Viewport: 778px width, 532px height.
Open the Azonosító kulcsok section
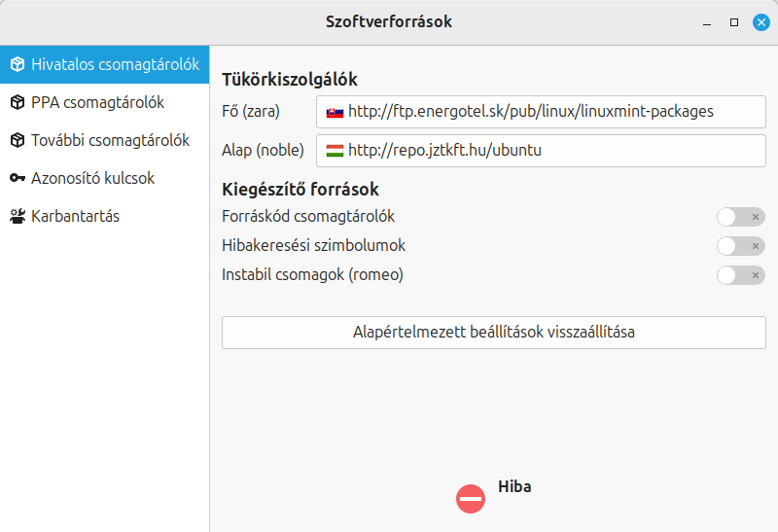(x=92, y=178)
